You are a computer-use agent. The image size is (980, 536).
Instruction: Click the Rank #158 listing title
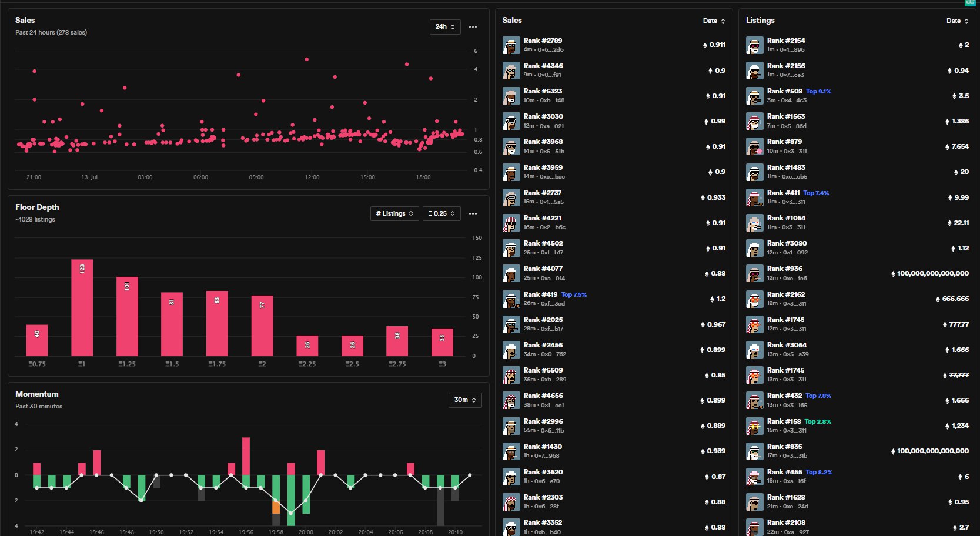(784, 421)
